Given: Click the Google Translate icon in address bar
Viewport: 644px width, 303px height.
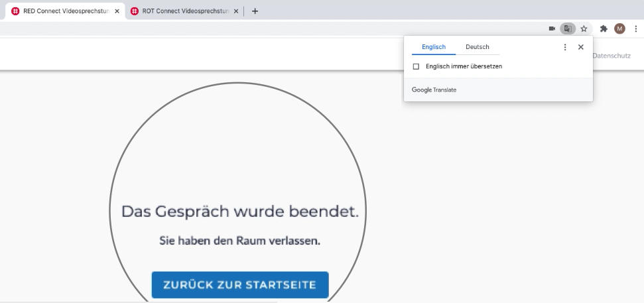Looking at the screenshot, I should point(567,29).
